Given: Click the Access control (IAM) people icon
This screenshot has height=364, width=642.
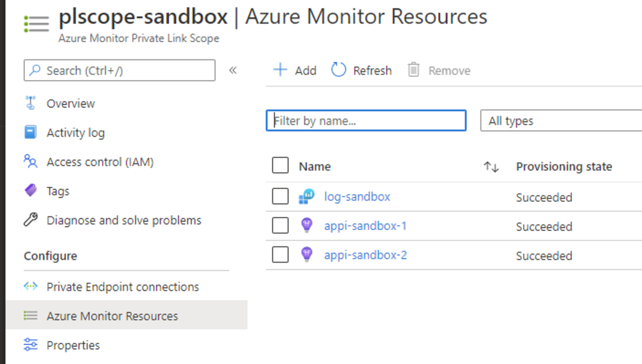Looking at the screenshot, I should click(31, 161).
